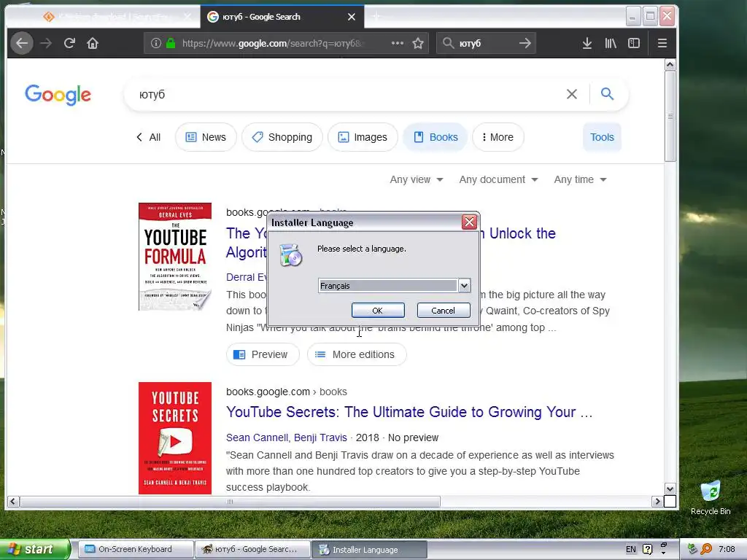Select the ютуб Google Search browser tab

[282, 17]
